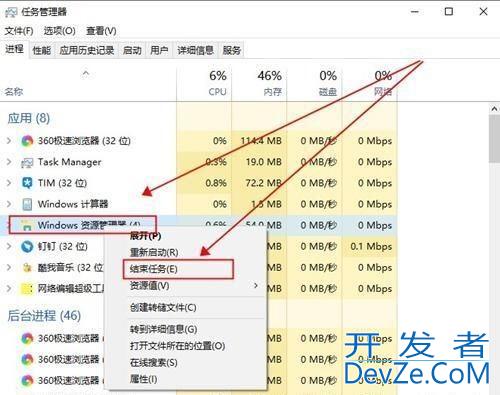Choose 资源值(V) in context menu
The width and height of the screenshot is (500, 395).
(149, 286)
